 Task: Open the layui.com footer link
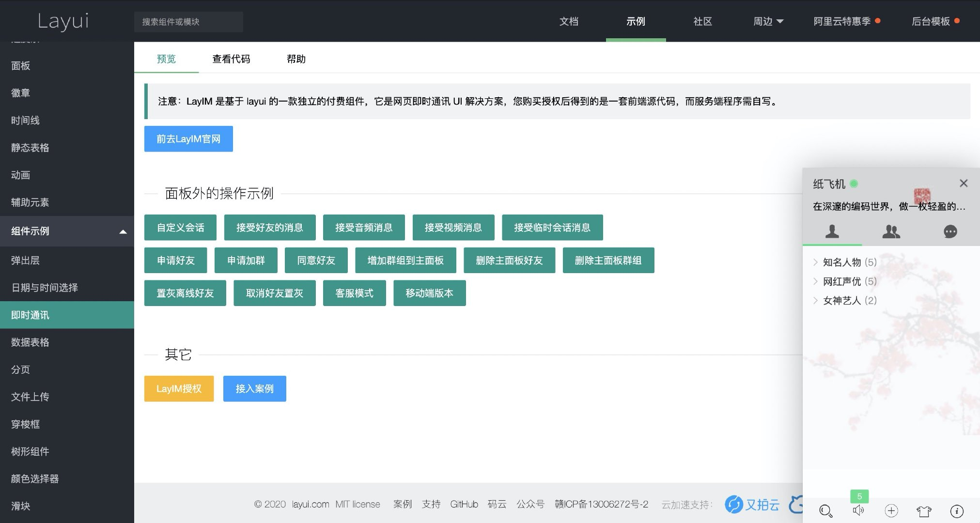(311, 505)
